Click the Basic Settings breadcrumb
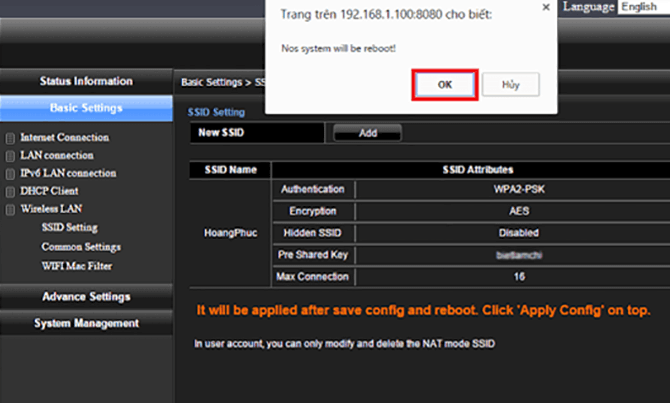The image size is (670, 403). coord(212,82)
